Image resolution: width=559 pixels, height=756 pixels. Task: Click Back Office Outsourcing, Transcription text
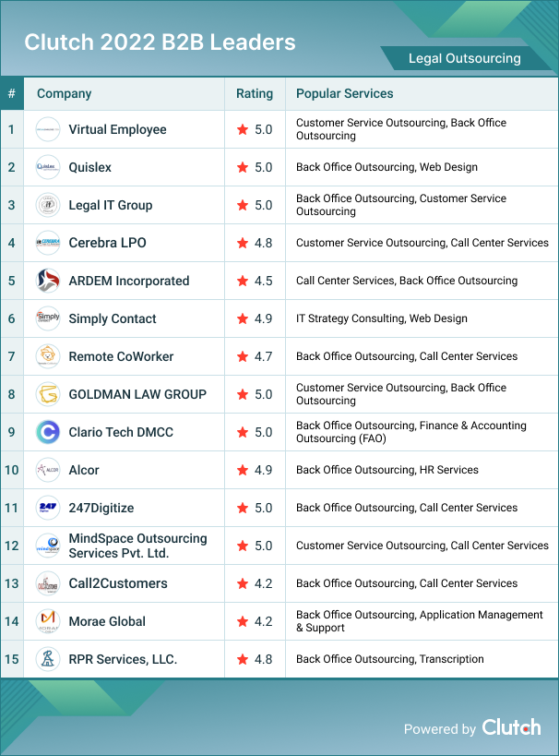point(390,659)
